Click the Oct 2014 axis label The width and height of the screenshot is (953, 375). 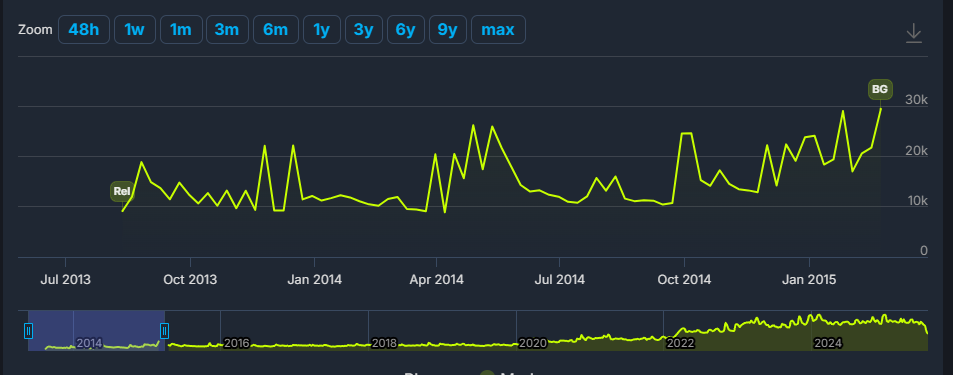[x=684, y=280]
